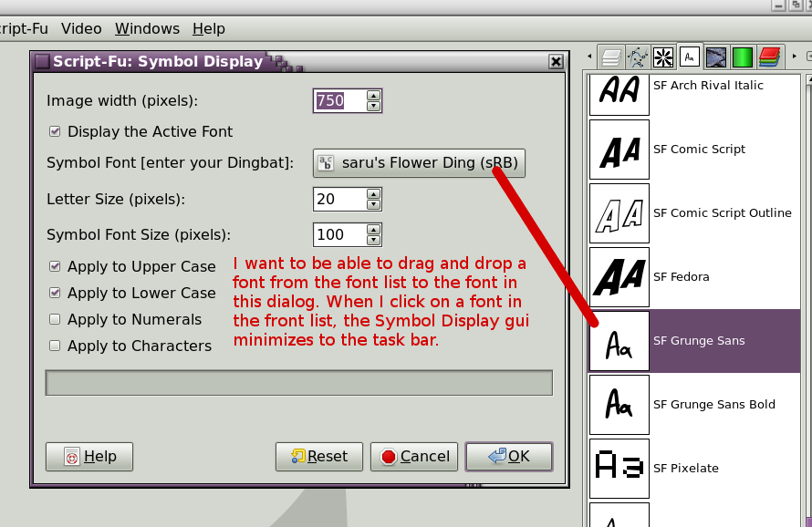Uncheck Apply to Lower Case
Viewport: 812px width, 527px height.
pyautogui.click(x=55, y=293)
